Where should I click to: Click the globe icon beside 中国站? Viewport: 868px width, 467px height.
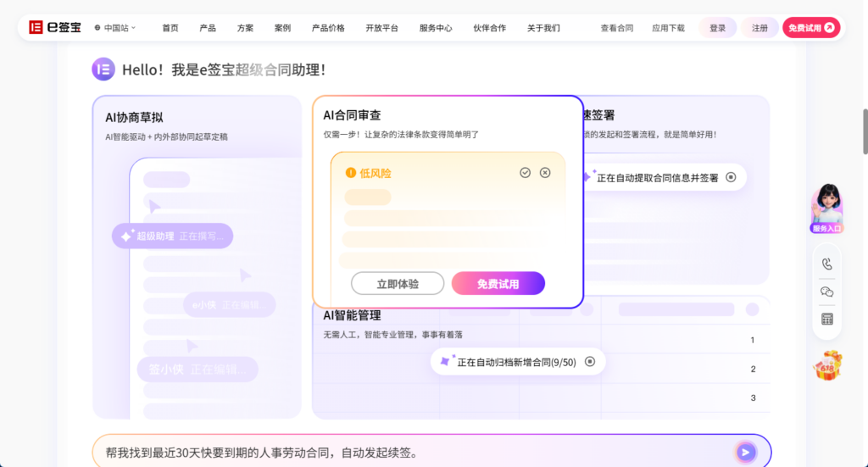coord(97,28)
